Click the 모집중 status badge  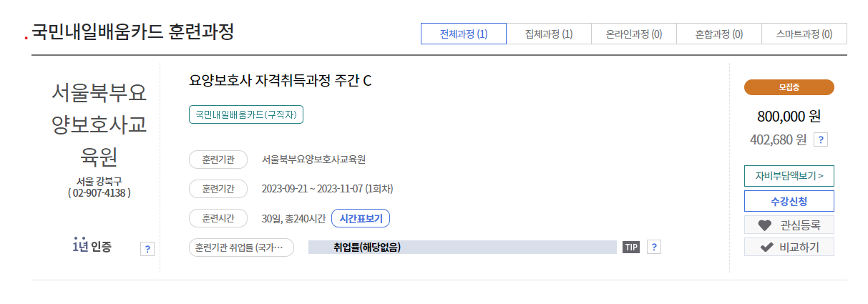pyautogui.click(x=789, y=87)
